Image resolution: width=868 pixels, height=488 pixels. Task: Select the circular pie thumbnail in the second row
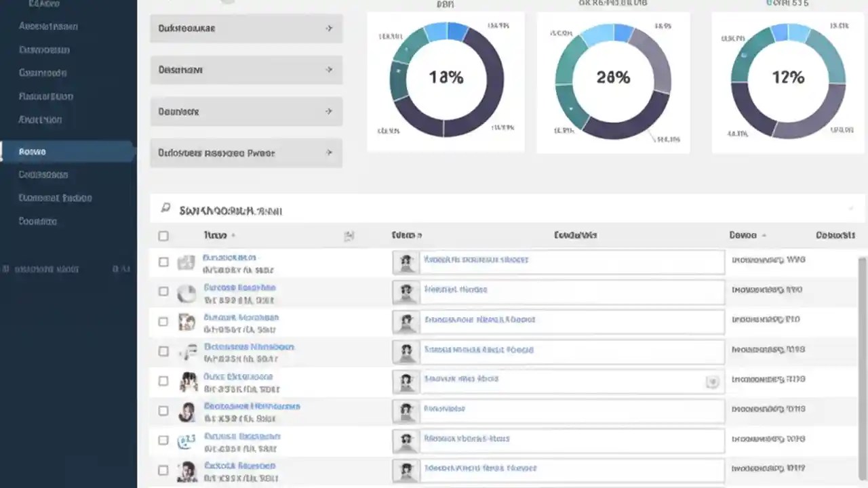pyautogui.click(x=186, y=293)
